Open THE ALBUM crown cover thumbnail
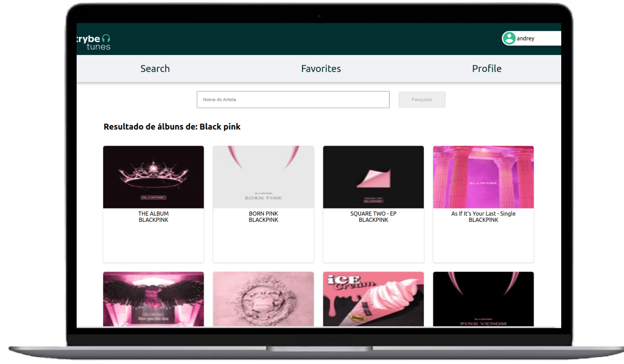This screenshot has height=364, width=624. point(153,177)
